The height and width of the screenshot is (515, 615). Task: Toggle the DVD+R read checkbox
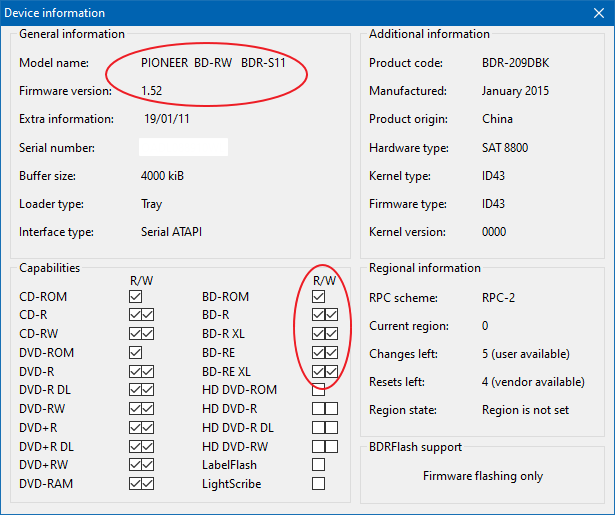[x=135, y=427]
